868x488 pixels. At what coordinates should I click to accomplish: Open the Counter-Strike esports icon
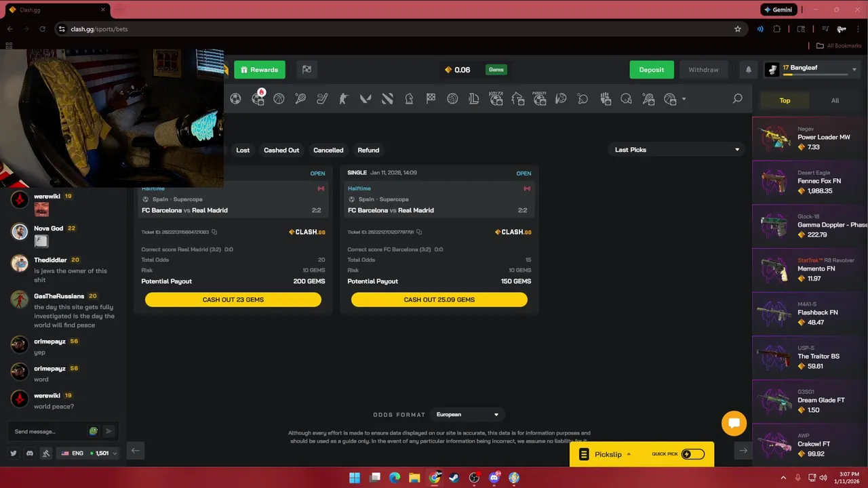point(344,99)
